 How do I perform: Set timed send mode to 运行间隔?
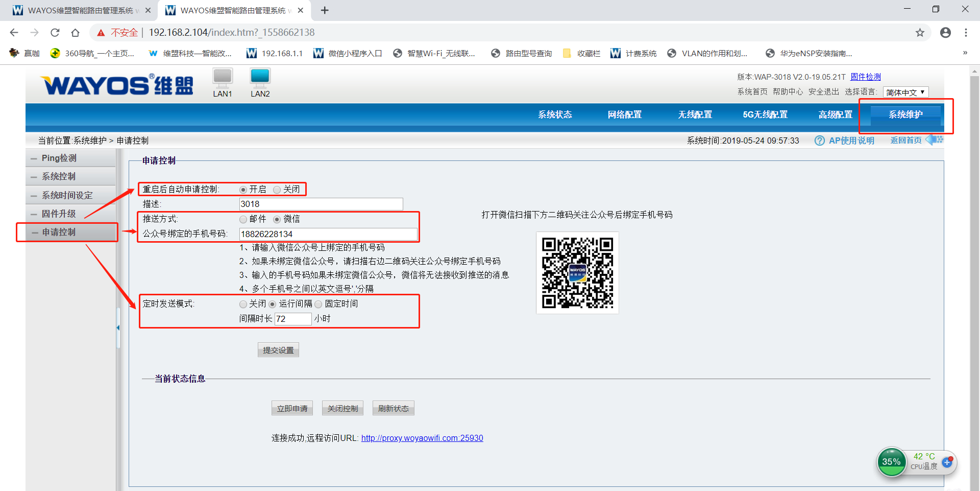[x=272, y=304]
